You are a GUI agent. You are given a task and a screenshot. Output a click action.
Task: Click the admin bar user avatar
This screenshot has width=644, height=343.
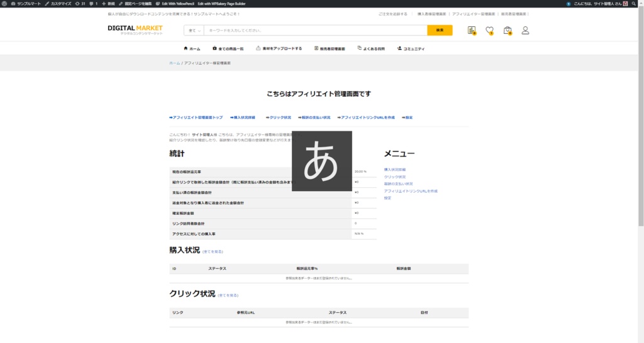point(625,4)
